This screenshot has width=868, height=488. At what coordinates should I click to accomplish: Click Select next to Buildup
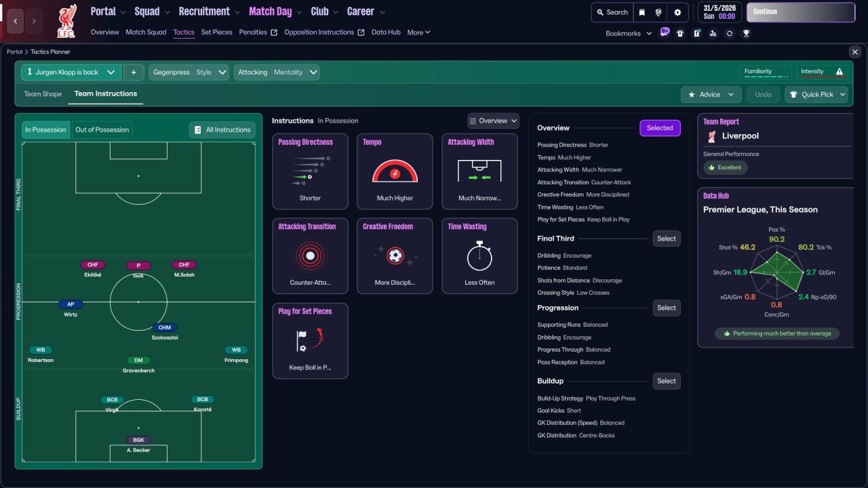[x=667, y=381]
